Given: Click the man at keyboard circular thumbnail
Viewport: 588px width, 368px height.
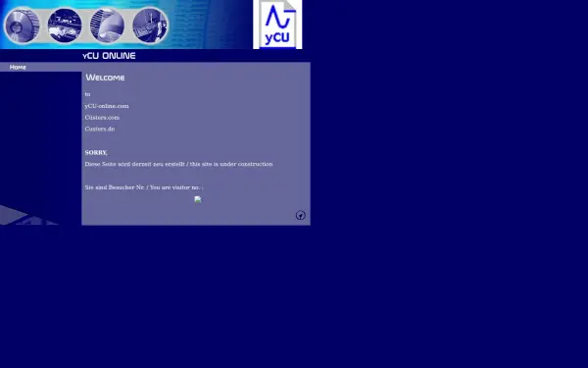Looking at the screenshot, I should point(150,26).
